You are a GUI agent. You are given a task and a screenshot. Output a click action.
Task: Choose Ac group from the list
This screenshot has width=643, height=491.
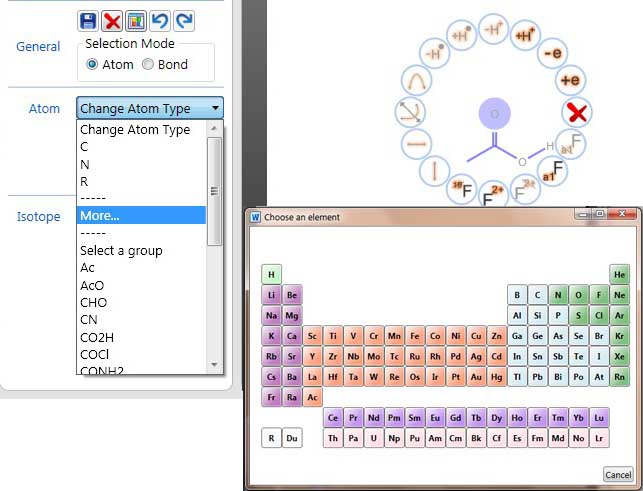click(x=141, y=268)
